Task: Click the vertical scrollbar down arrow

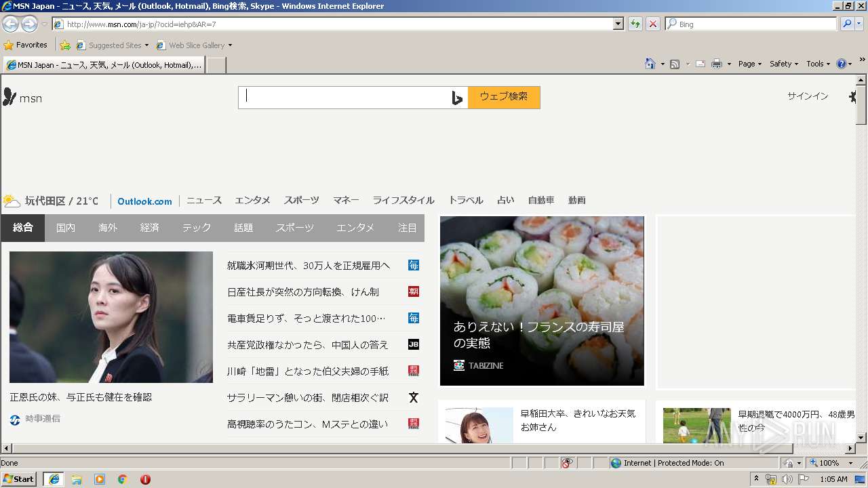Action: click(x=861, y=438)
